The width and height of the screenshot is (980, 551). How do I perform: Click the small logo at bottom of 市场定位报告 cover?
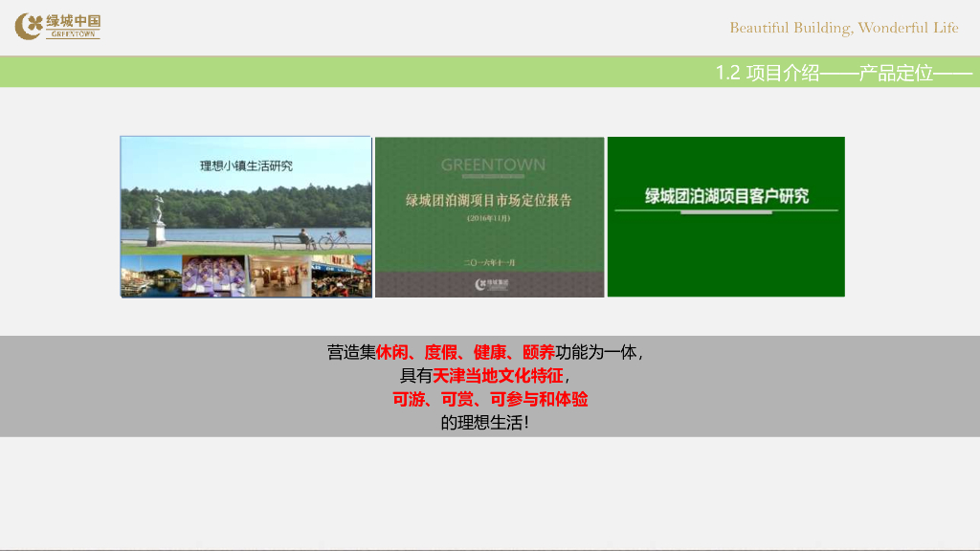click(489, 284)
